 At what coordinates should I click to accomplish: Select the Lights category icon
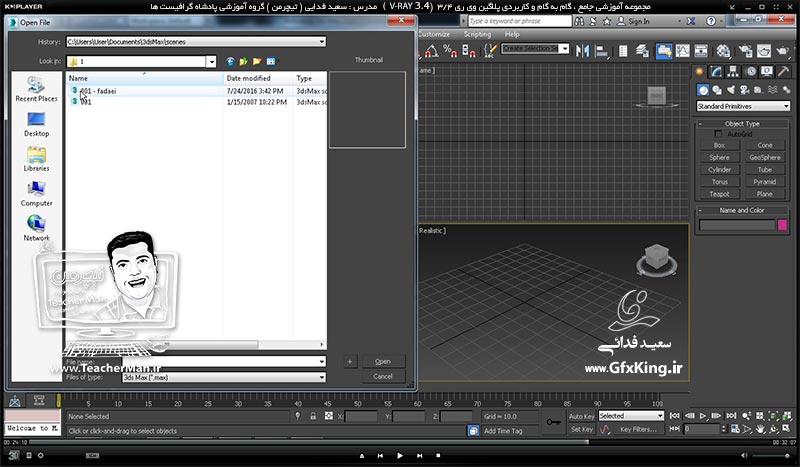pyautogui.click(x=731, y=90)
